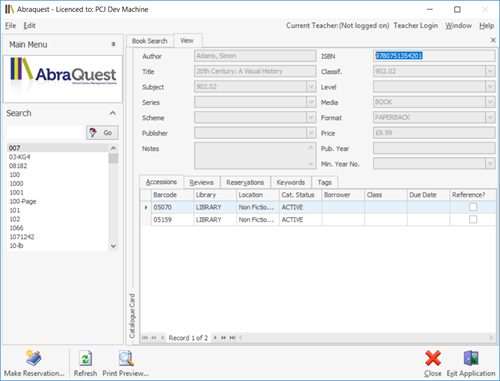Select the Accessions tab

pos(161,182)
